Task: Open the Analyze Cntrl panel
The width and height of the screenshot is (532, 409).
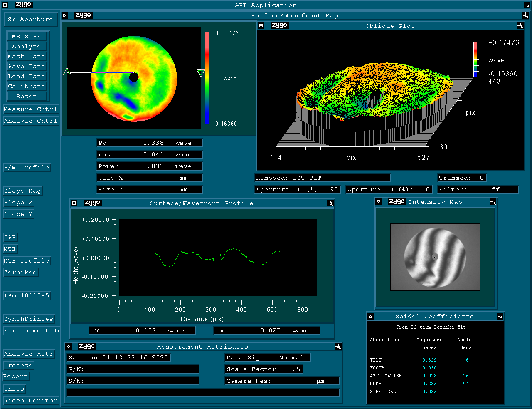Action: (x=30, y=121)
